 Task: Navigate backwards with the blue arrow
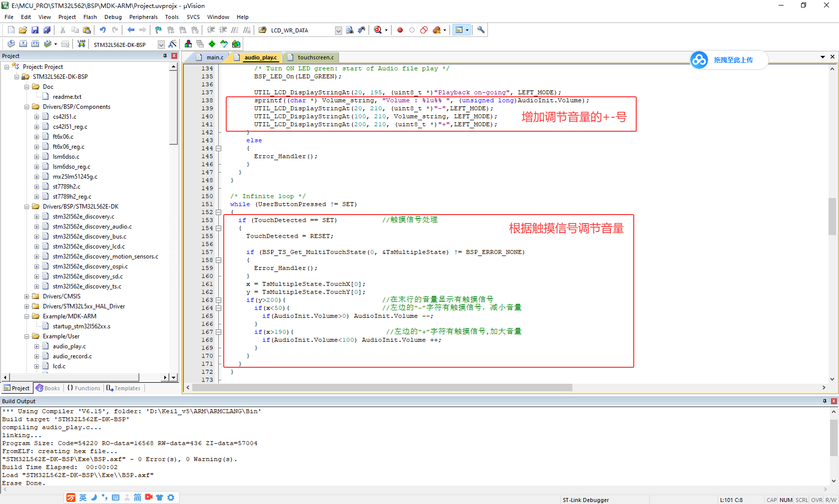click(131, 30)
